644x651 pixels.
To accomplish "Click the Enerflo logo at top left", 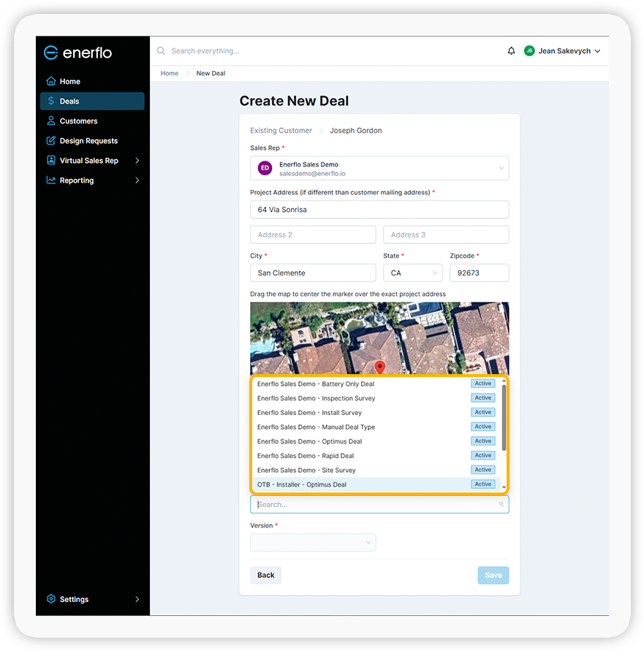I will pos(77,52).
